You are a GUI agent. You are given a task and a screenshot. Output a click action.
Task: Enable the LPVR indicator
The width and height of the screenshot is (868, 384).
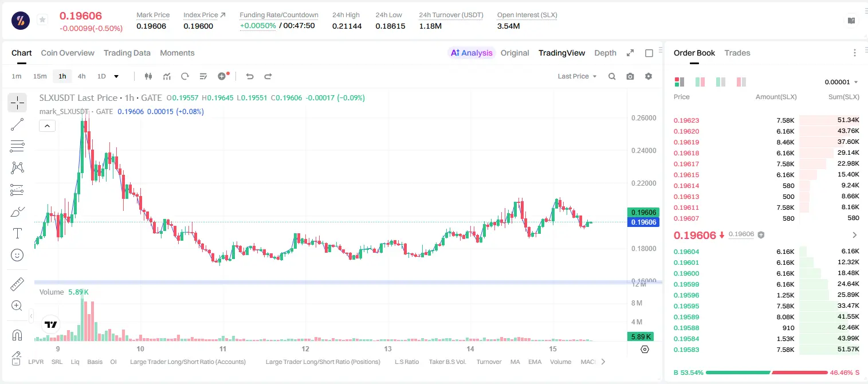coord(36,362)
